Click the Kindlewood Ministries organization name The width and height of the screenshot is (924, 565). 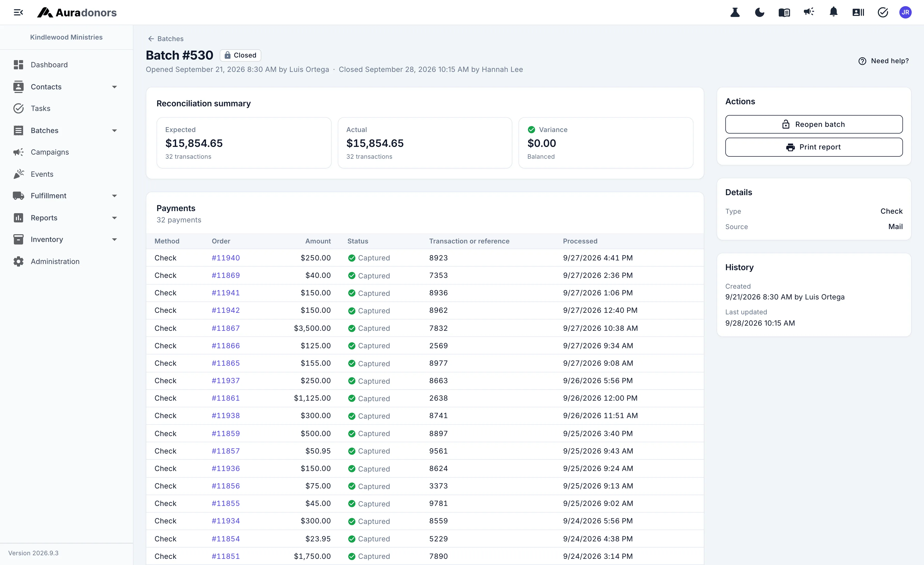[x=66, y=37]
